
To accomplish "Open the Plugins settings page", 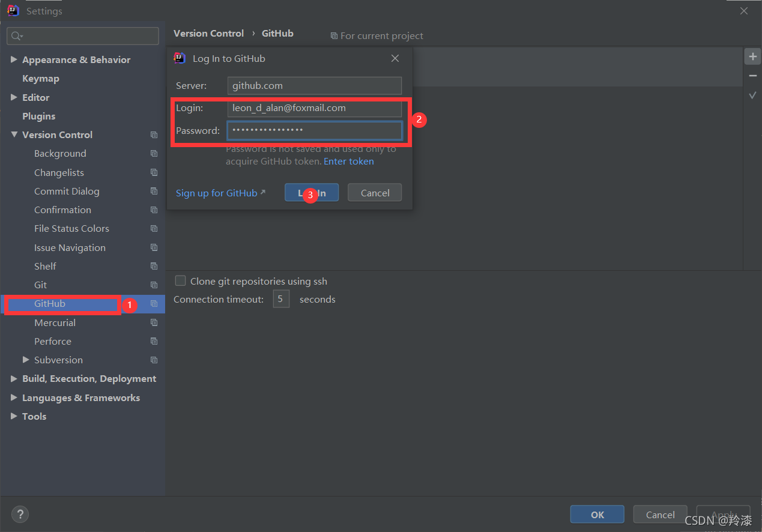I will pos(39,116).
